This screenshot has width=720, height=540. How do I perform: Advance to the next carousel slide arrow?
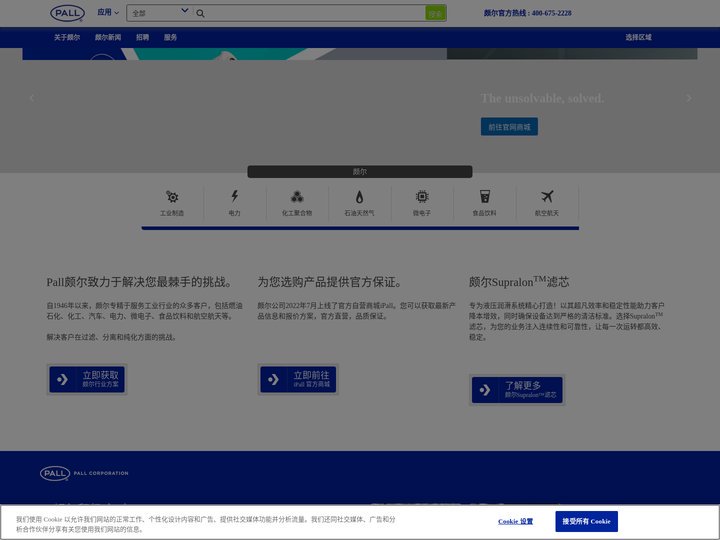688,98
